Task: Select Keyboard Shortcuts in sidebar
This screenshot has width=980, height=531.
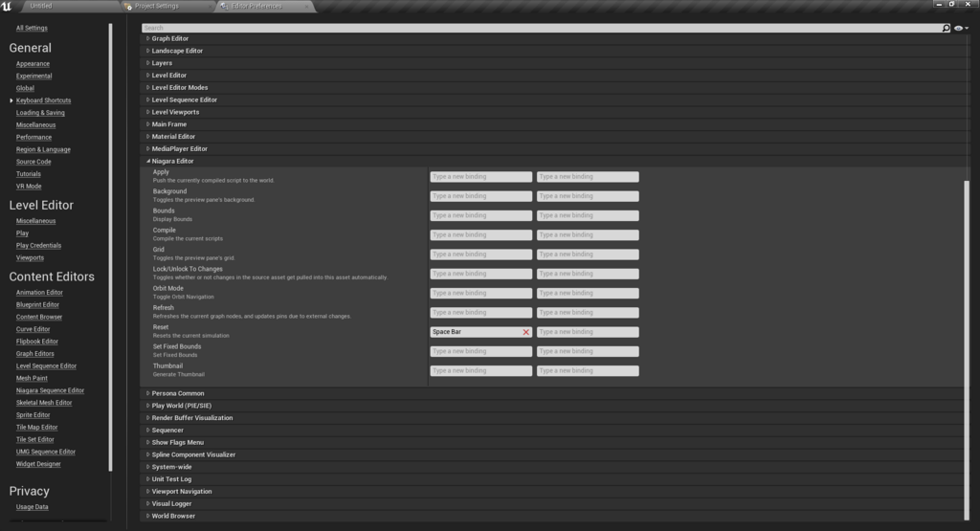Action: (x=43, y=100)
